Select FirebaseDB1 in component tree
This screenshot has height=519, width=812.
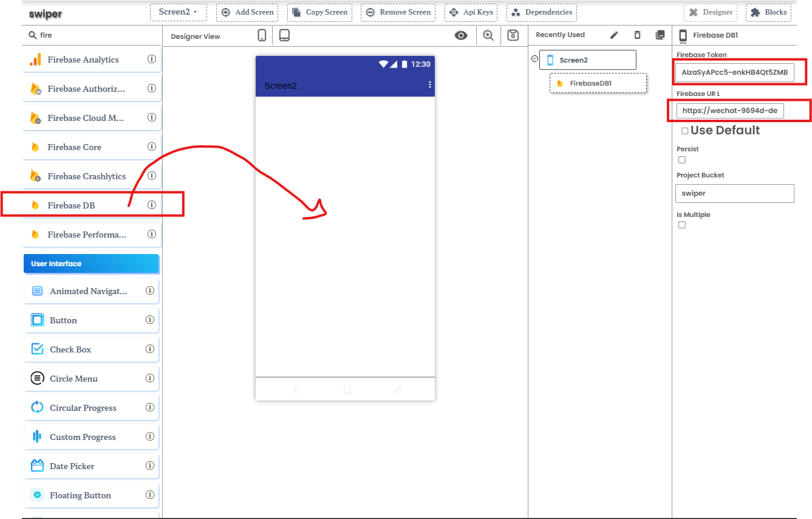(598, 83)
